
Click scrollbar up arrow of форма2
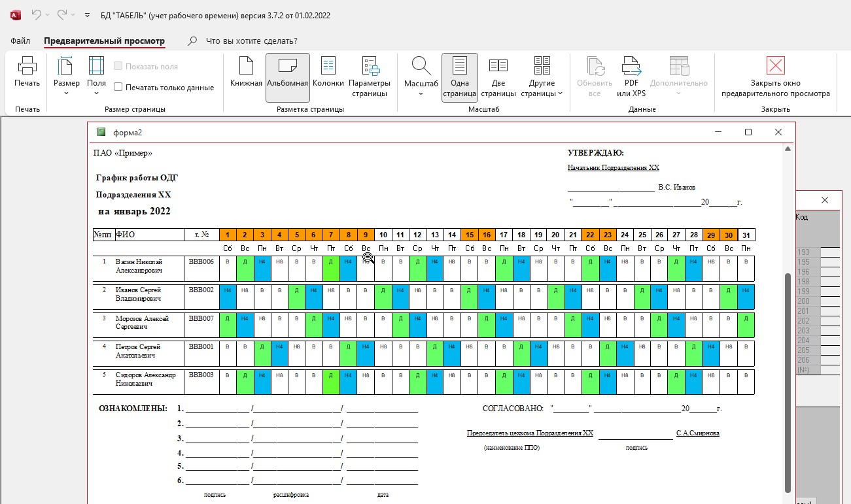coord(788,149)
